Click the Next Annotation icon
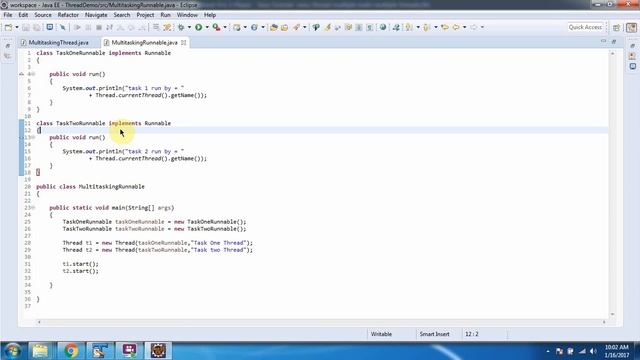Image resolution: width=640 pixels, height=360 pixels. pyautogui.click(x=409, y=27)
